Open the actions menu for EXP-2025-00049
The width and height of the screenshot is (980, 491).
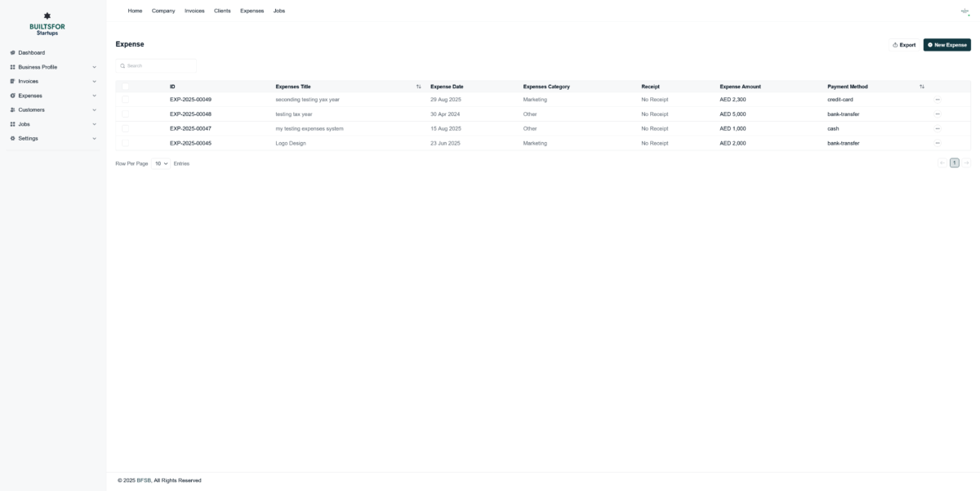937,100
